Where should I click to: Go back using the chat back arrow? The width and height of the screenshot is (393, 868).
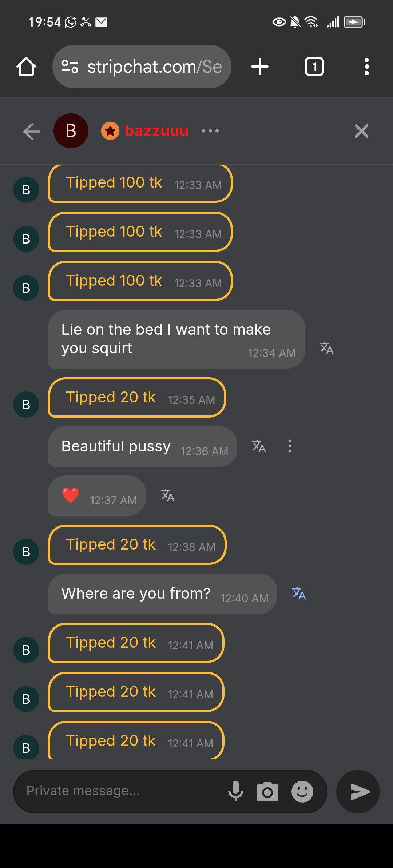click(x=32, y=131)
